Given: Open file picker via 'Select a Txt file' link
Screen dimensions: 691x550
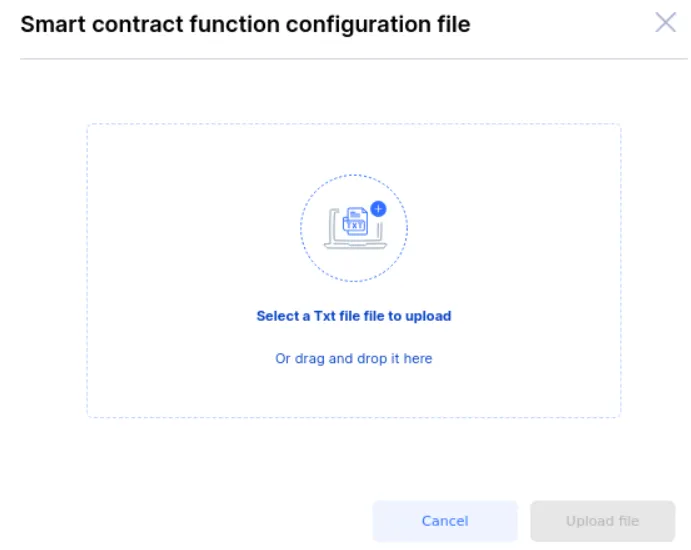Looking at the screenshot, I should [354, 316].
